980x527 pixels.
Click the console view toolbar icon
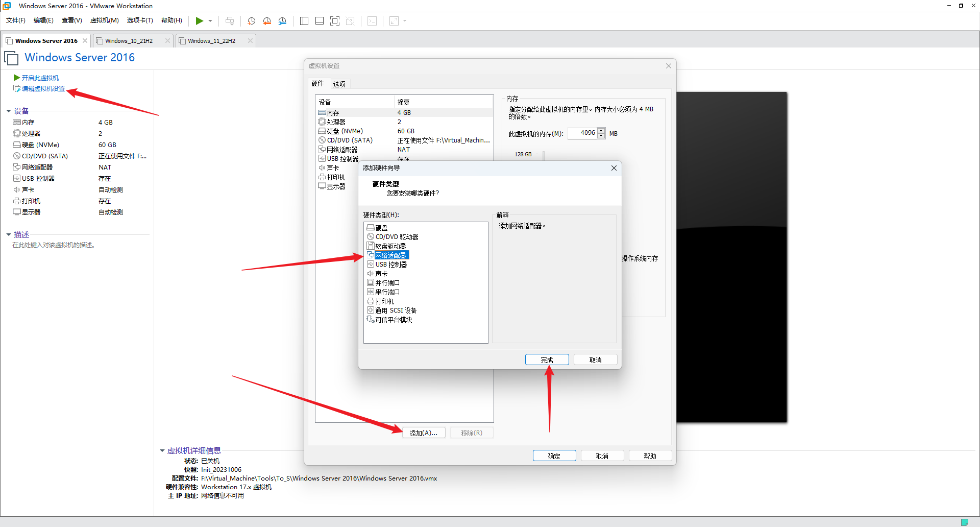pos(373,21)
